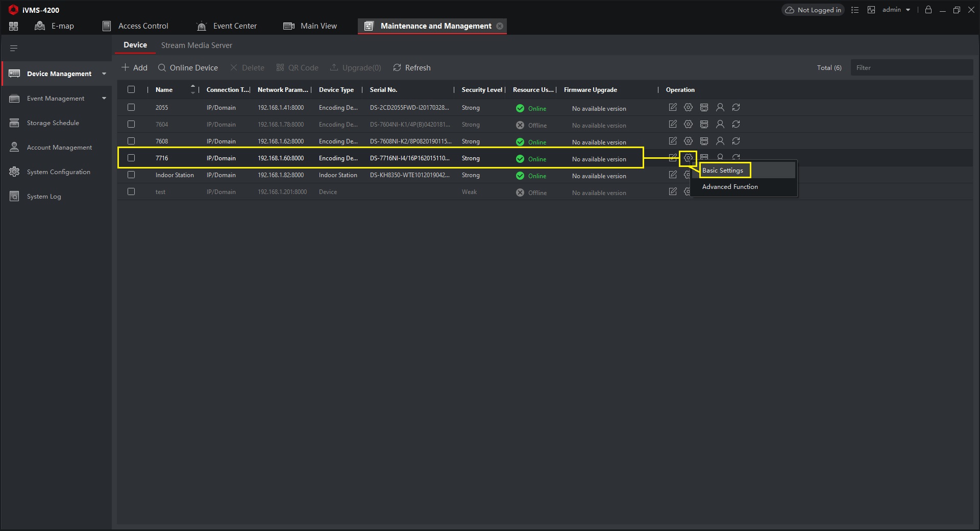
Task: Switch to the Stream Media Server tab
Action: click(x=197, y=45)
